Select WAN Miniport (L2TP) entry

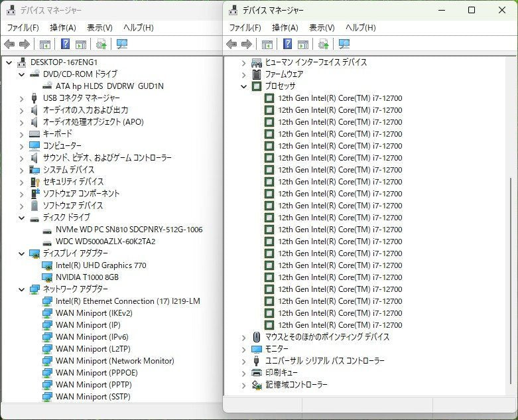(x=93, y=349)
